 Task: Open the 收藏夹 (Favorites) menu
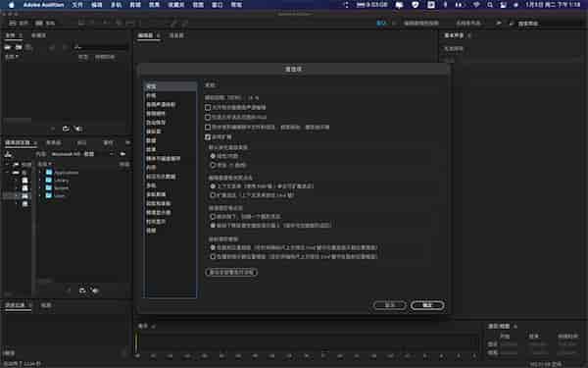tap(176, 5)
